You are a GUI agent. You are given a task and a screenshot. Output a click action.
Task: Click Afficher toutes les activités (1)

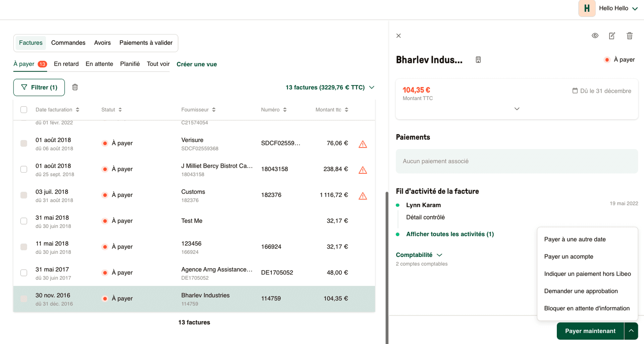450,234
